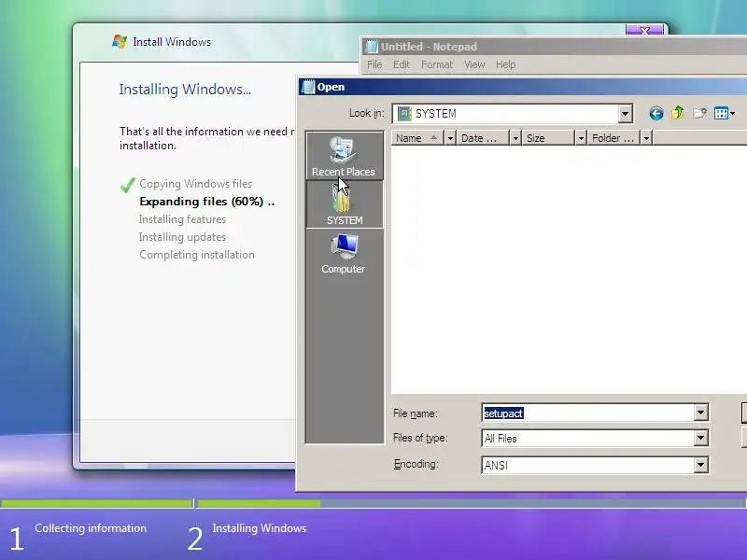Screen dimensions: 747x560
Task: Go up one folder level
Action: pyautogui.click(x=678, y=113)
